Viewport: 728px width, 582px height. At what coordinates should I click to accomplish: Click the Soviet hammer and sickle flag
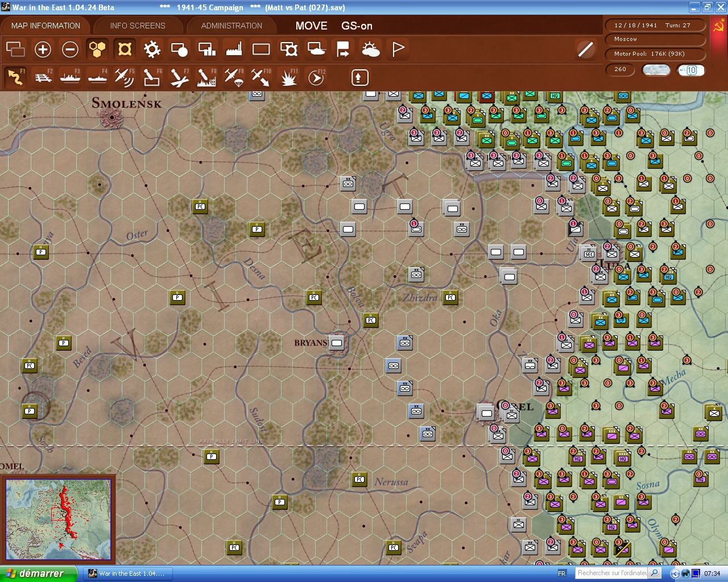[x=718, y=26]
